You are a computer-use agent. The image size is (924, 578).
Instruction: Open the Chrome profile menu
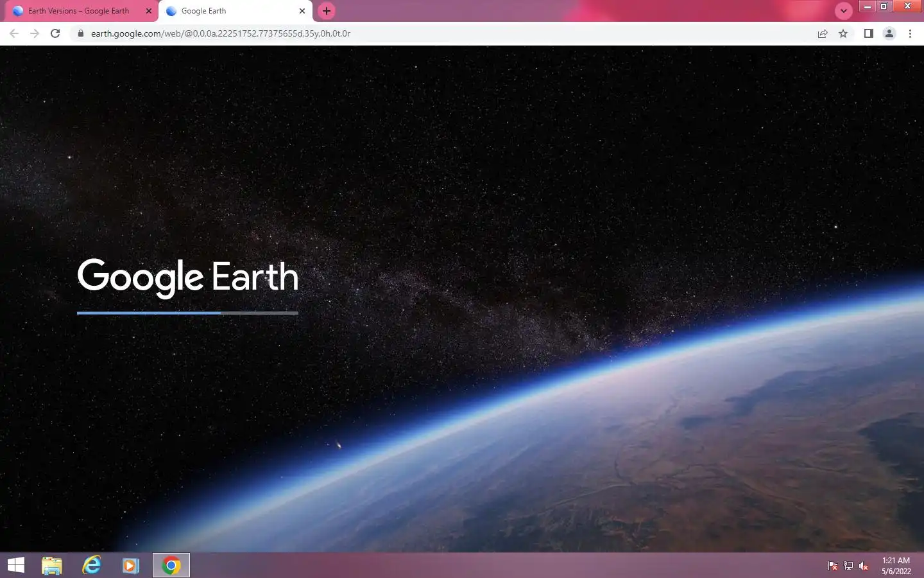pos(889,33)
